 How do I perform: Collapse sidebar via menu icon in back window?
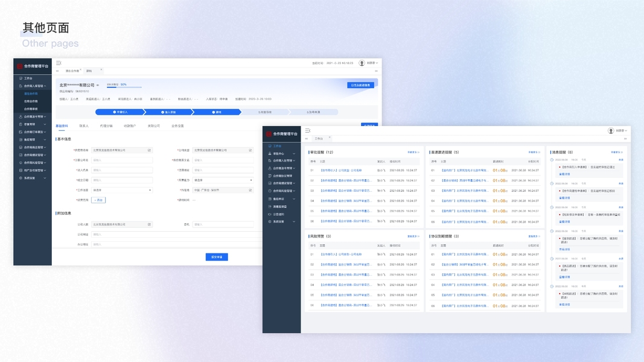pos(59,63)
